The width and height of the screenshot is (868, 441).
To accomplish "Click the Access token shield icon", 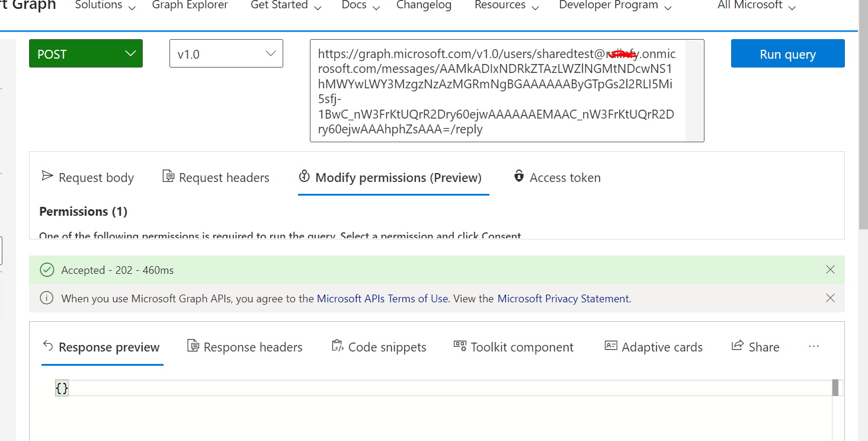I will tap(518, 177).
